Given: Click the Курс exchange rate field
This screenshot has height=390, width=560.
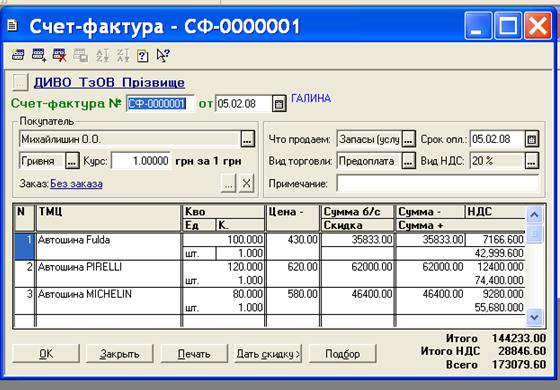Looking at the screenshot, I should pos(141,161).
